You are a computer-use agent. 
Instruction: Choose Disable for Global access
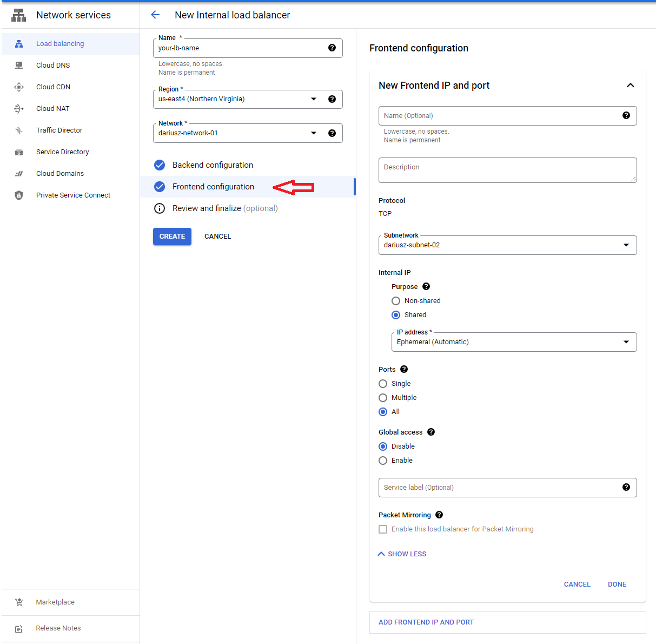(x=383, y=446)
